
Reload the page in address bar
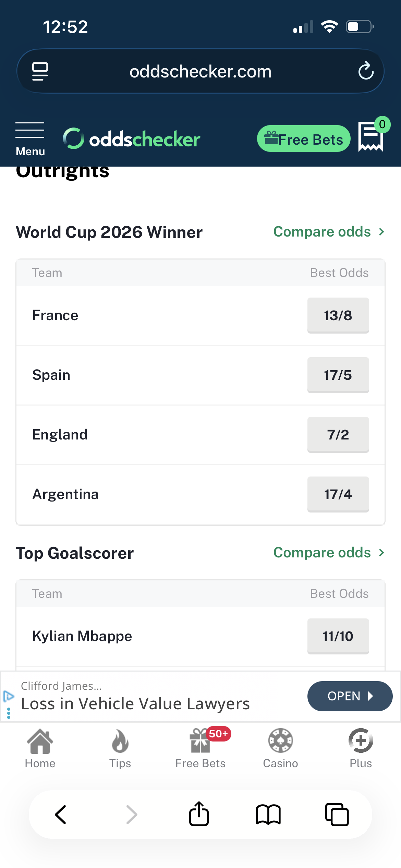366,71
